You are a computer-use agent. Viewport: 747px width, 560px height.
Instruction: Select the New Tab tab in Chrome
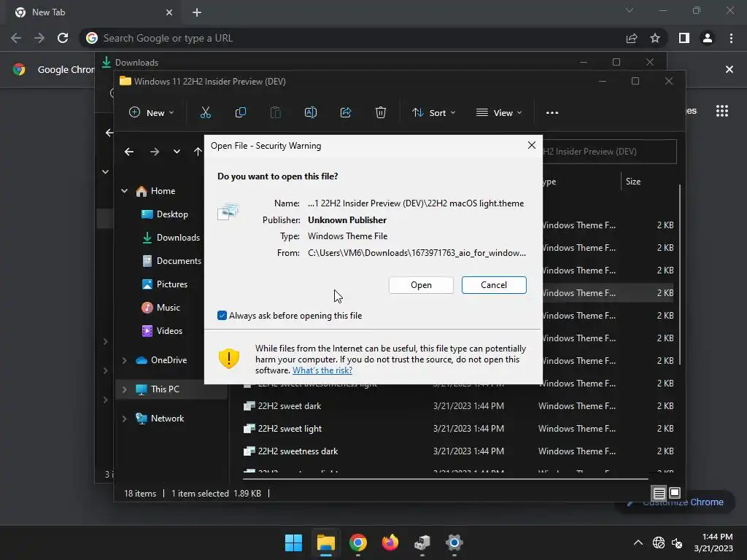click(x=94, y=12)
